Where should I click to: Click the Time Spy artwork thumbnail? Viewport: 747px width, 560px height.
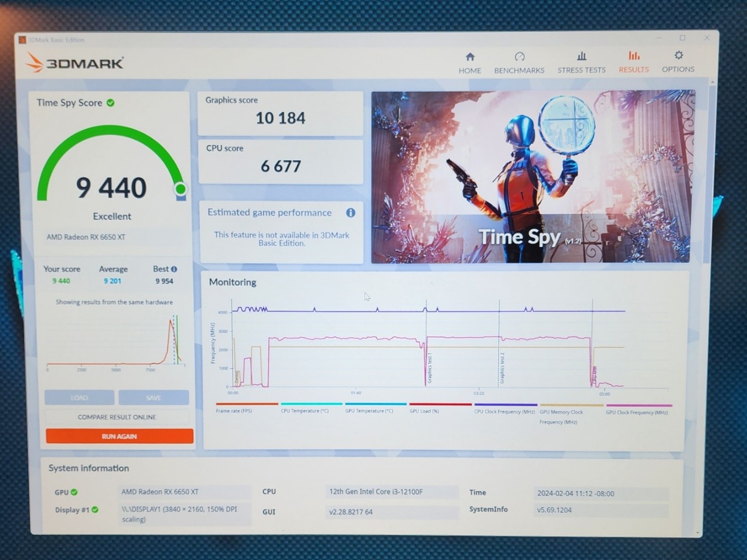533,176
